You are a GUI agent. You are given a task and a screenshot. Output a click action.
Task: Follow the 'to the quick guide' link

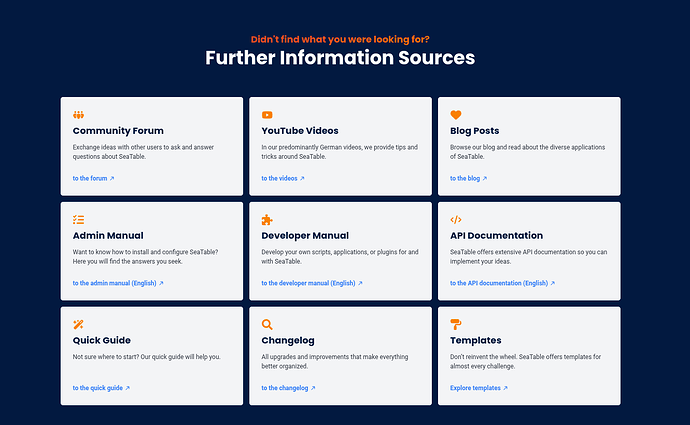(x=101, y=388)
